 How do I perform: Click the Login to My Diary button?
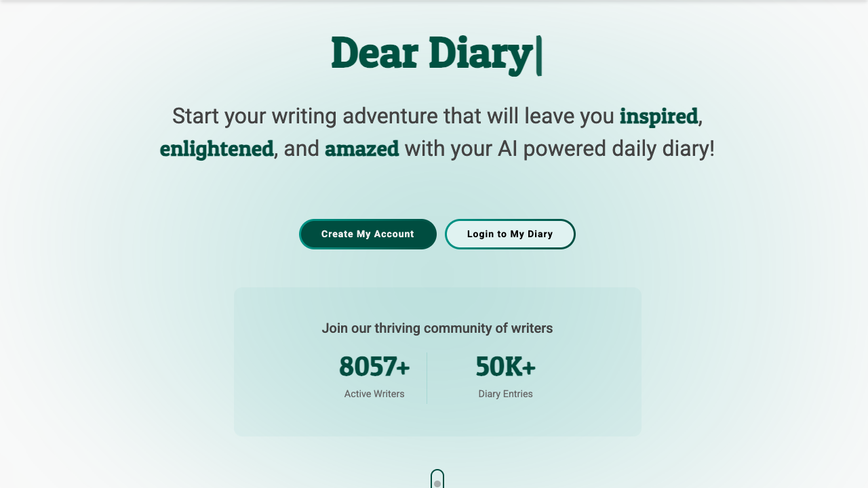pos(510,234)
